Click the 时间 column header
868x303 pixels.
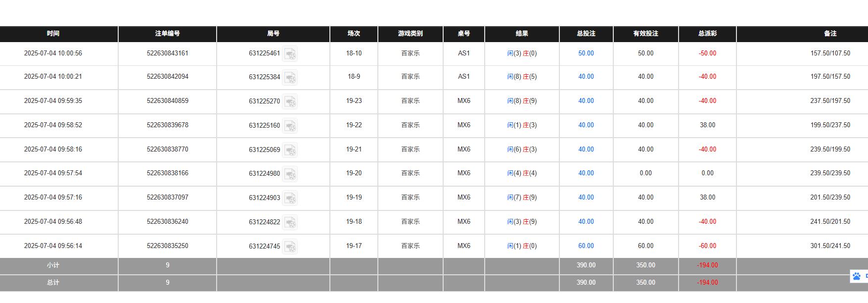53,34
